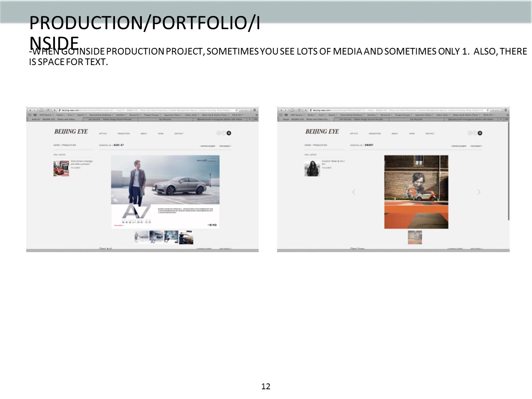Click the black round social icon on the Audi A7 page
This screenshot has width=532, height=399.
tap(229, 133)
